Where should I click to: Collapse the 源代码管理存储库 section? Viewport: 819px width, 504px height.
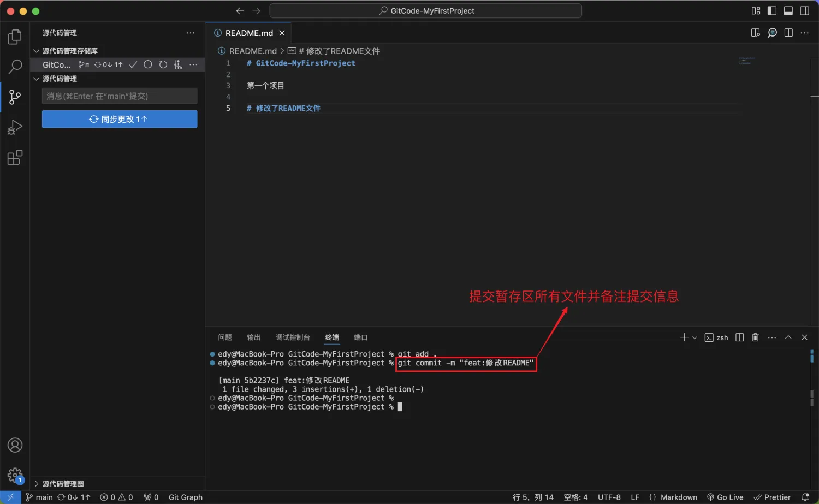click(37, 51)
